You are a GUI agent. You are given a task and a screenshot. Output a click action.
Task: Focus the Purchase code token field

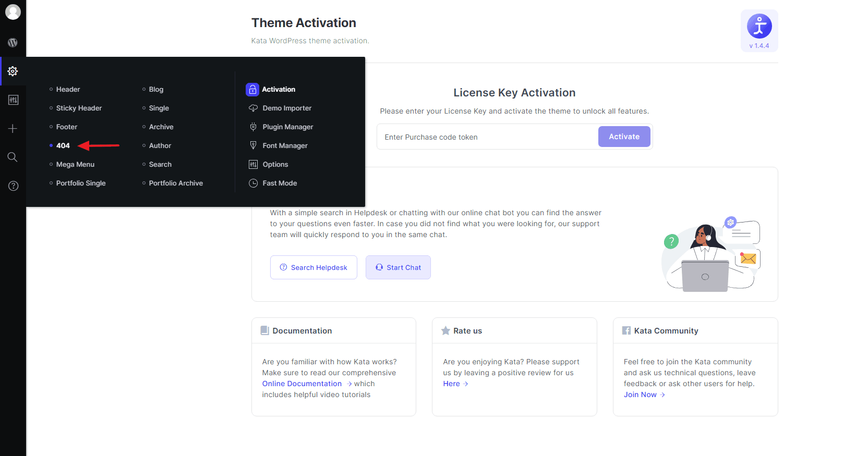[x=488, y=137]
